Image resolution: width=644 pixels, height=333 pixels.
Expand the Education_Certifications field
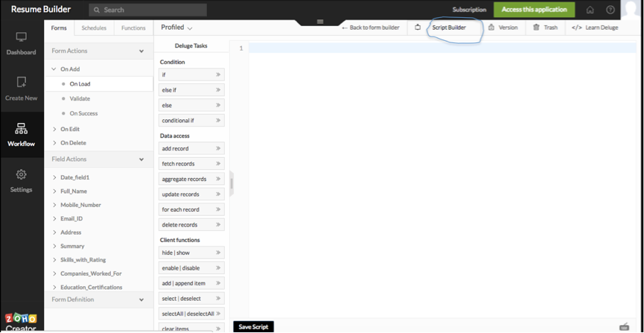coord(54,288)
